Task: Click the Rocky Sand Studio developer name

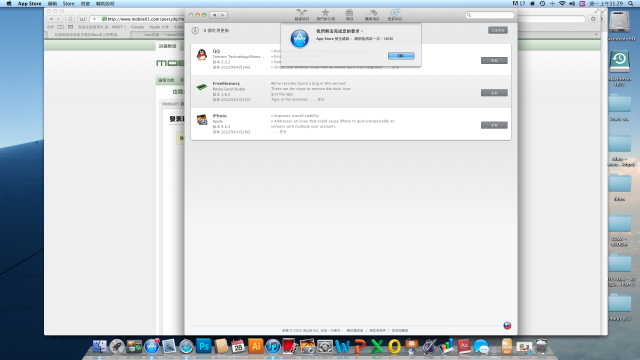Action: (229, 89)
